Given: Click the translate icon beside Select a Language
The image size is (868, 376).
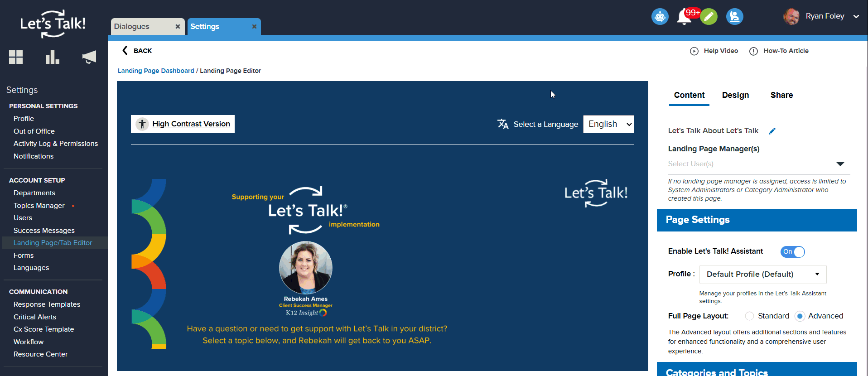Looking at the screenshot, I should point(503,124).
